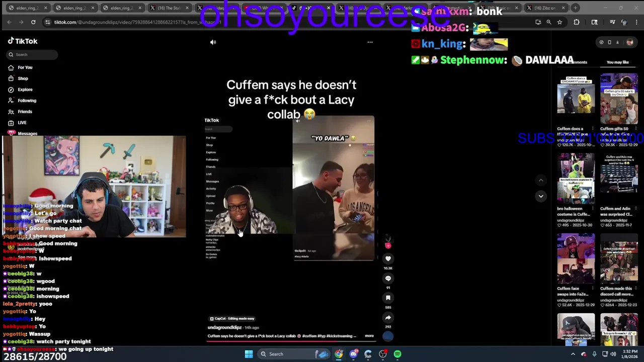Open the Cuffem made this discord call video

coord(619,258)
